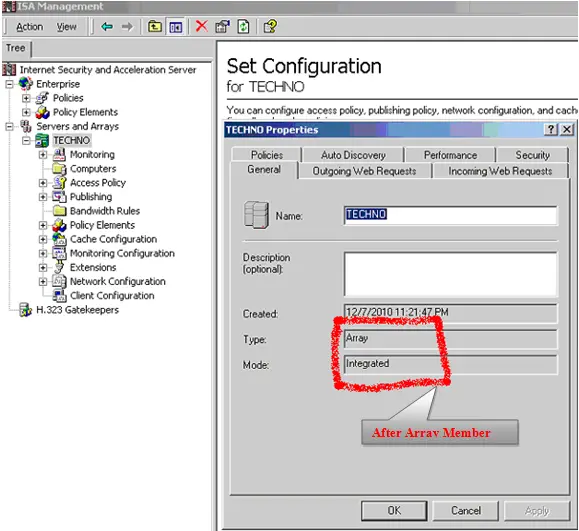The image size is (579, 531).
Task: Select the array-level Policy Elements tree item
Action: click(102, 225)
